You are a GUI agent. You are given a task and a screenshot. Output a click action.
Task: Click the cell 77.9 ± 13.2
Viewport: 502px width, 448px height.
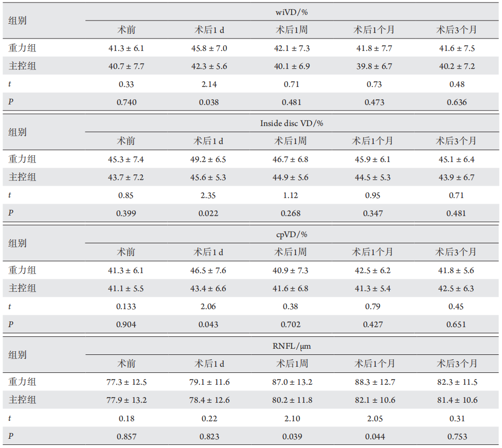[127, 400]
